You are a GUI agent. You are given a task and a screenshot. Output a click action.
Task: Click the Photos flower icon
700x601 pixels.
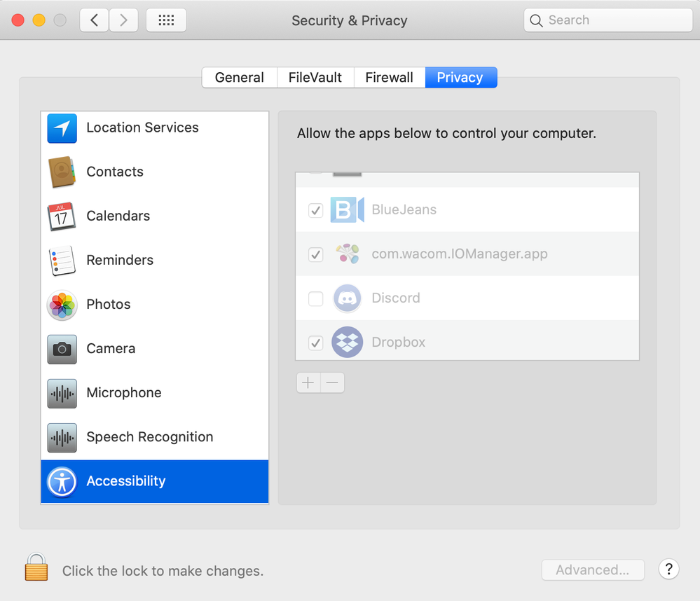[x=62, y=305]
